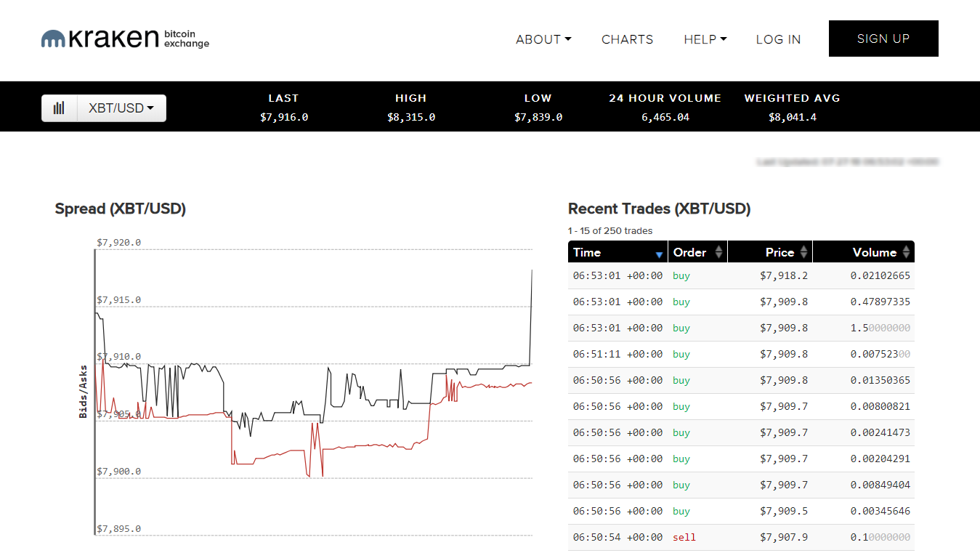Screen dimensions: 980x553
Task: Click the $7,895.0 chart axis label
Action: (119, 529)
